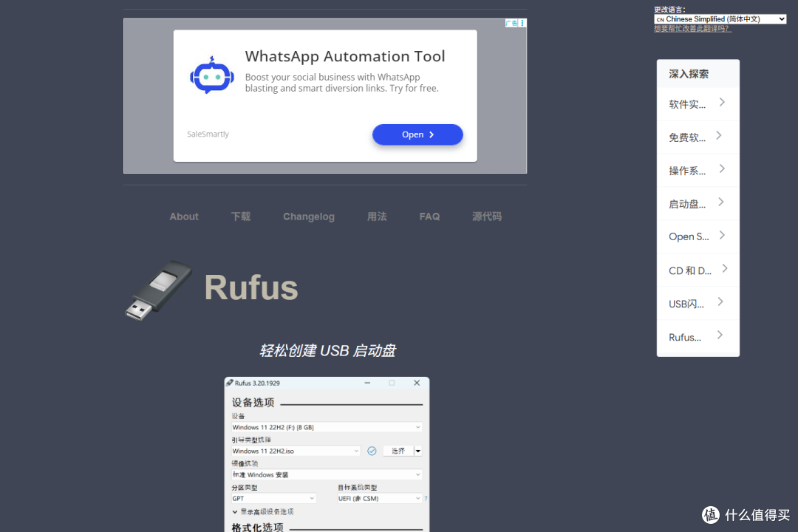Open the GPT partition scheme dropdown
798x532 pixels.
pyautogui.click(x=274, y=499)
